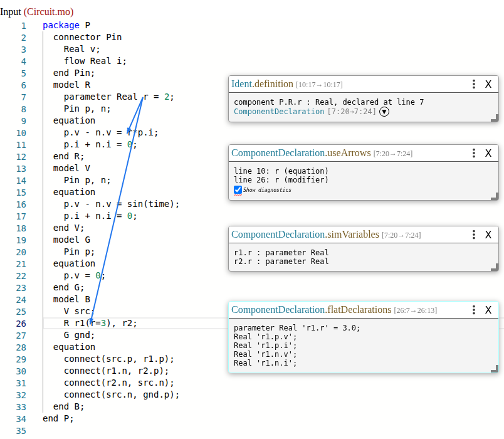Open kebab menu of Ident.definition panel

click(x=474, y=84)
